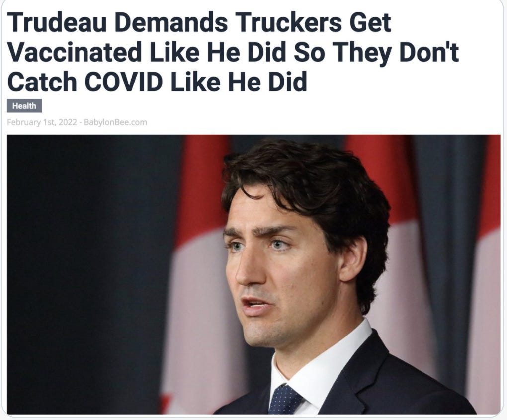Click the word Don't in the headline
Image resolution: width=507 pixels, height=420 pixels.
point(429,52)
